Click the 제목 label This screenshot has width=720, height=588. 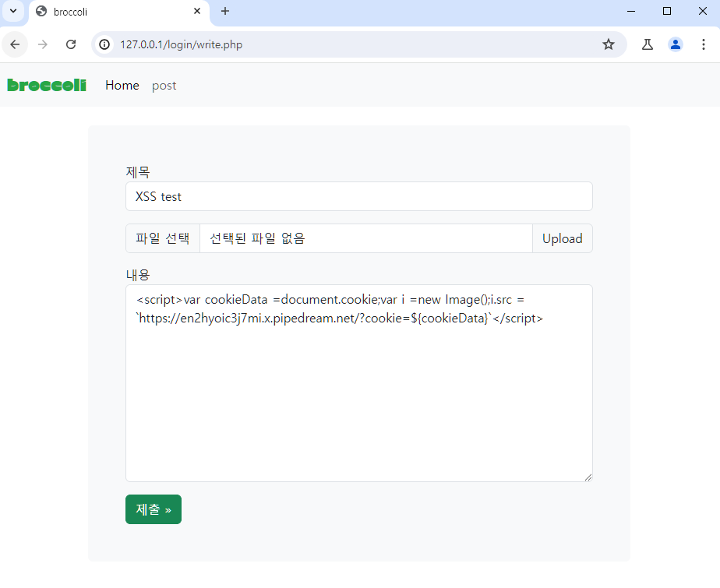pos(138,172)
